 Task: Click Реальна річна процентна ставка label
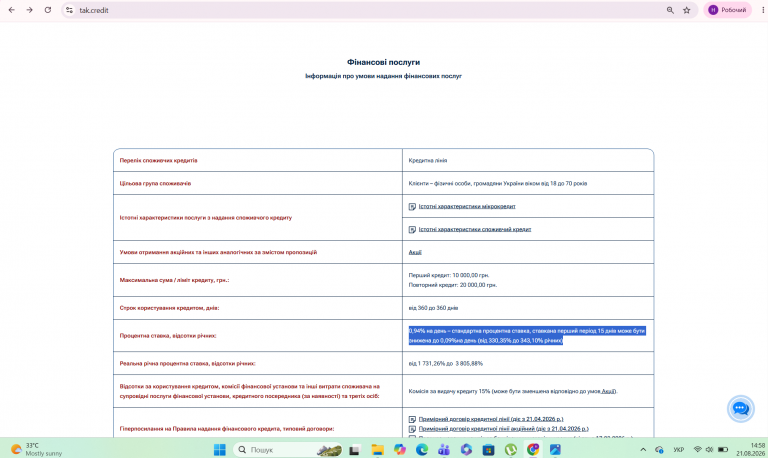(187, 363)
